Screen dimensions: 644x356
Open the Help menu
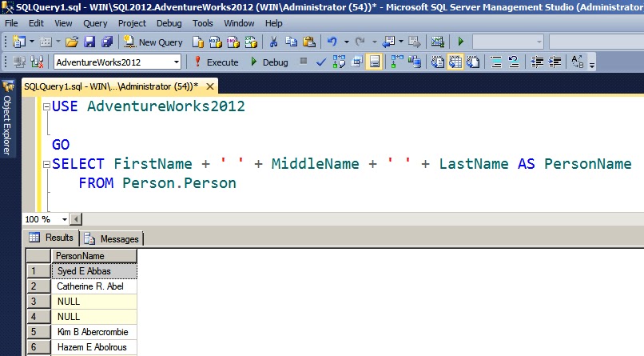pos(273,23)
